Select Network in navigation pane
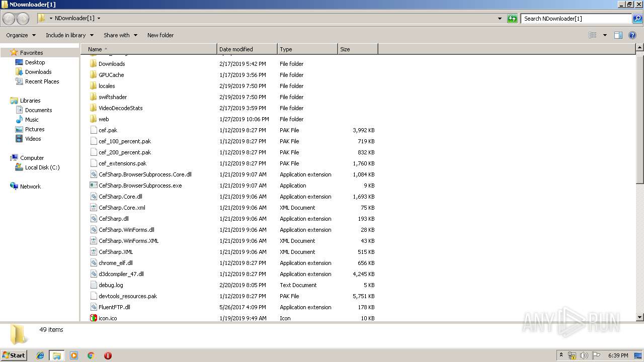 click(x=30, y=187)
